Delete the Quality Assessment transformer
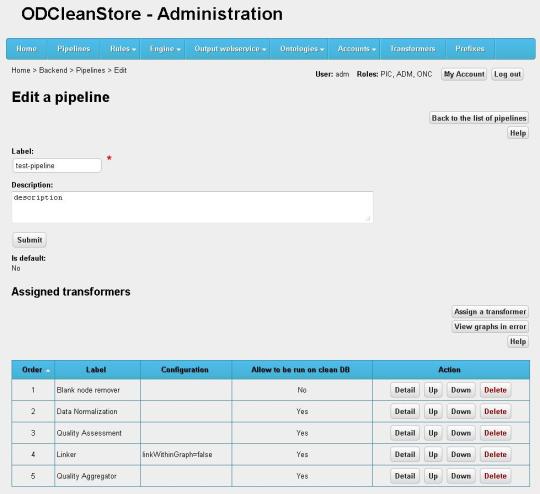This screenshot has width=540, height=494. [495, 433]
